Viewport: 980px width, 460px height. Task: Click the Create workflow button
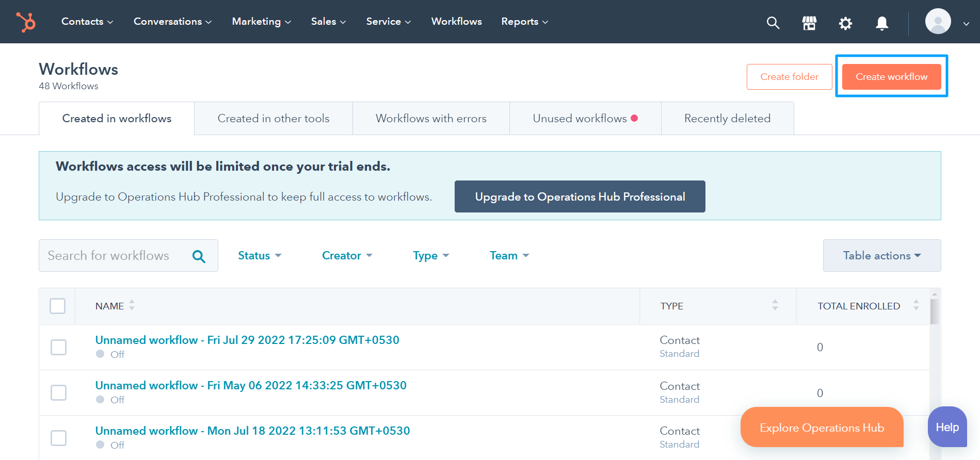pyautogui.click(x=892, y=77)
